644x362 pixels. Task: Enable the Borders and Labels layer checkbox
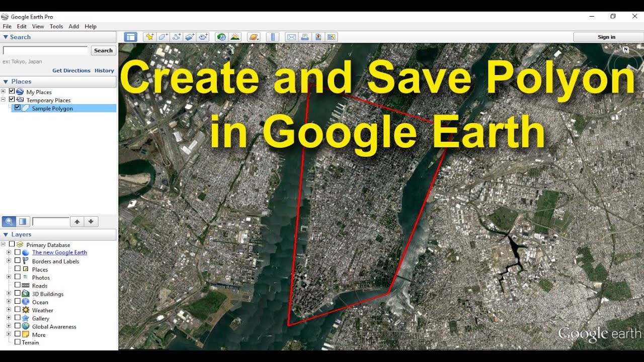[x=18, y=260]
